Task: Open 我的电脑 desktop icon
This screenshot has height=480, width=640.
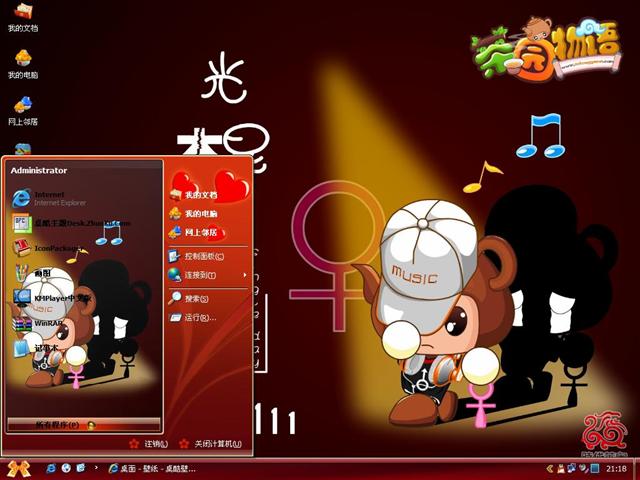Action: point(23,64)
